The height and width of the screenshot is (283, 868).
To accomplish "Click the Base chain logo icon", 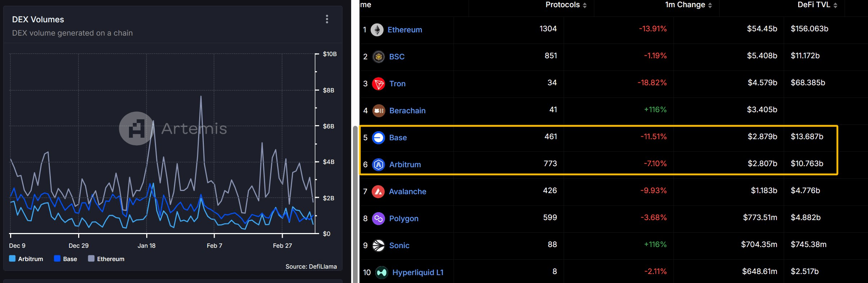I will tap(378, 138).
